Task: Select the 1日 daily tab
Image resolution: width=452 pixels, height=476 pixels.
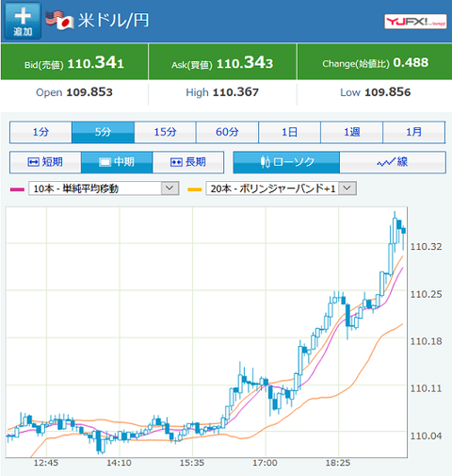Action: (289, 132)
